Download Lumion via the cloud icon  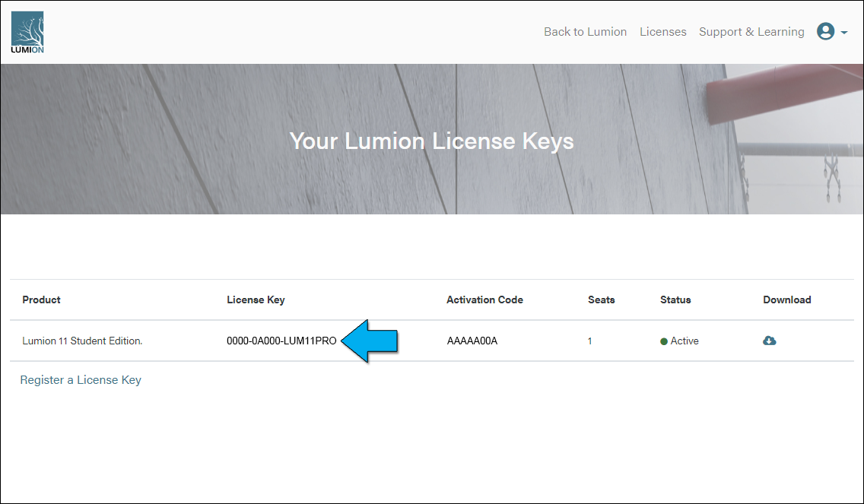click(x=769, y=341)
